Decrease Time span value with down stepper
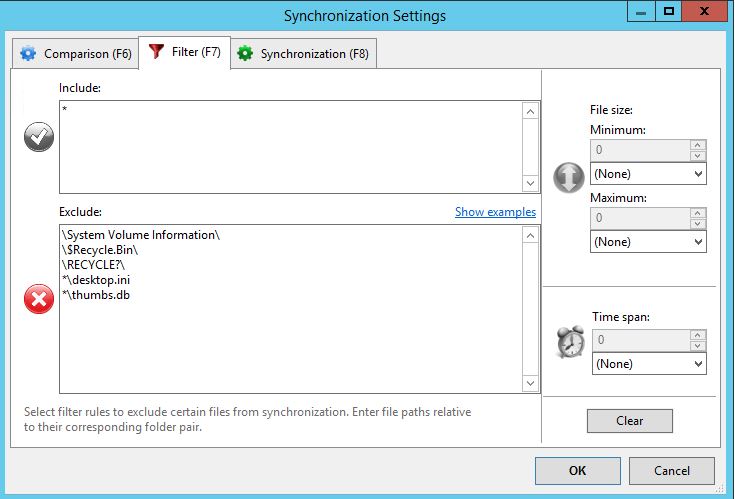The image size is (735, 499). 698,346
